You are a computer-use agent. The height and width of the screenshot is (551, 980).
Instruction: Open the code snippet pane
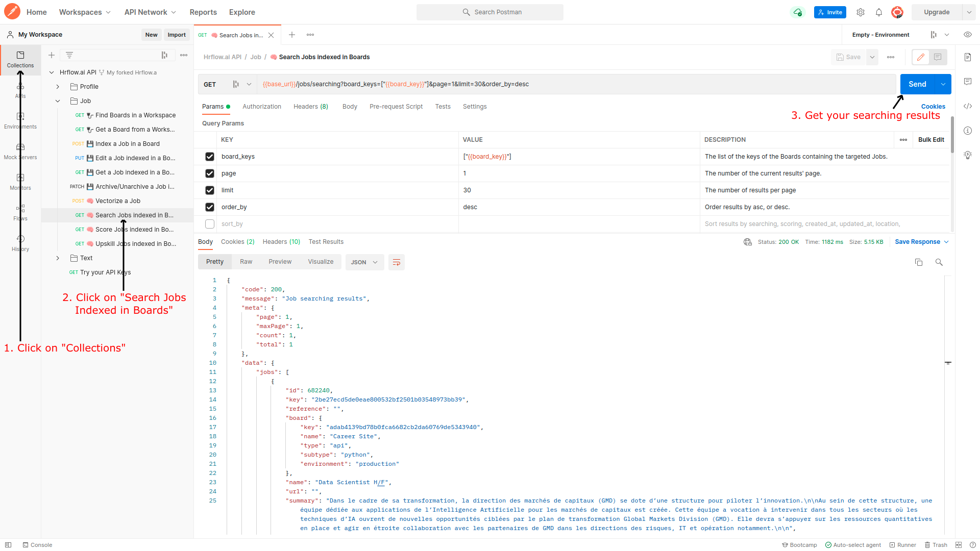coord(968,106)
